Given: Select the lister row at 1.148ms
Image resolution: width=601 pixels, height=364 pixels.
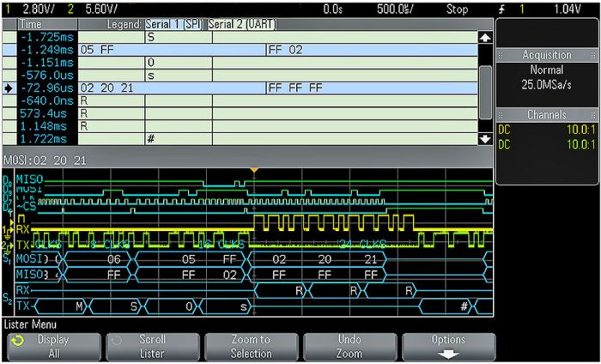Looking at the screenshot, I should 240,126.
